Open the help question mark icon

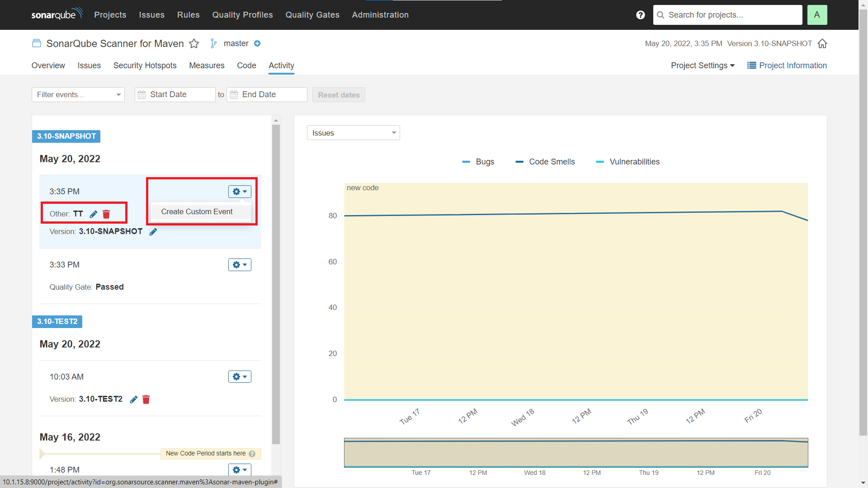(x=640, y=15)
